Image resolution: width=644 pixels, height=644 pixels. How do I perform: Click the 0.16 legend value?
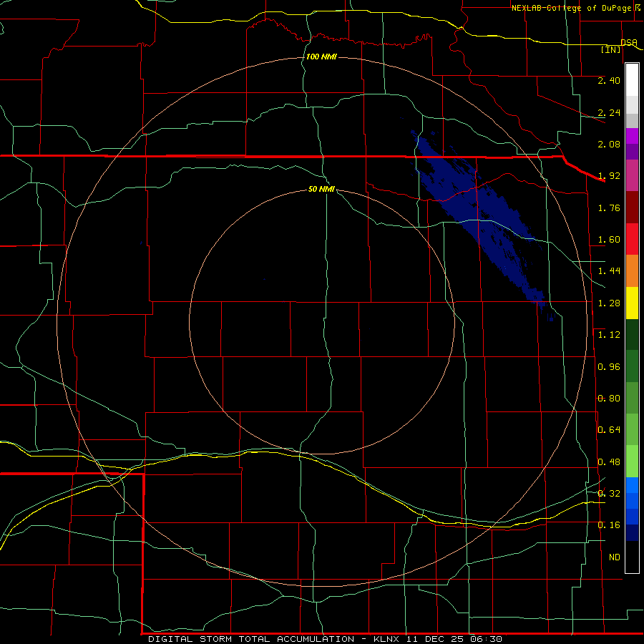[x=609, y=525]
